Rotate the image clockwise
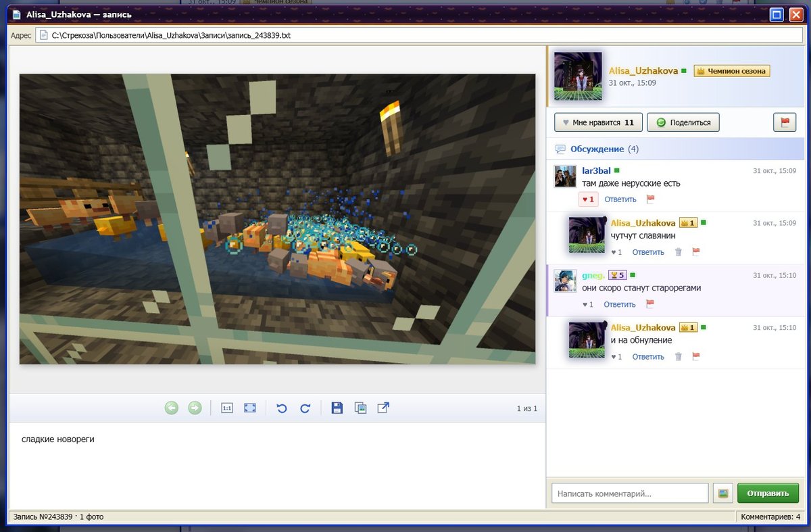 click(305, 408)
